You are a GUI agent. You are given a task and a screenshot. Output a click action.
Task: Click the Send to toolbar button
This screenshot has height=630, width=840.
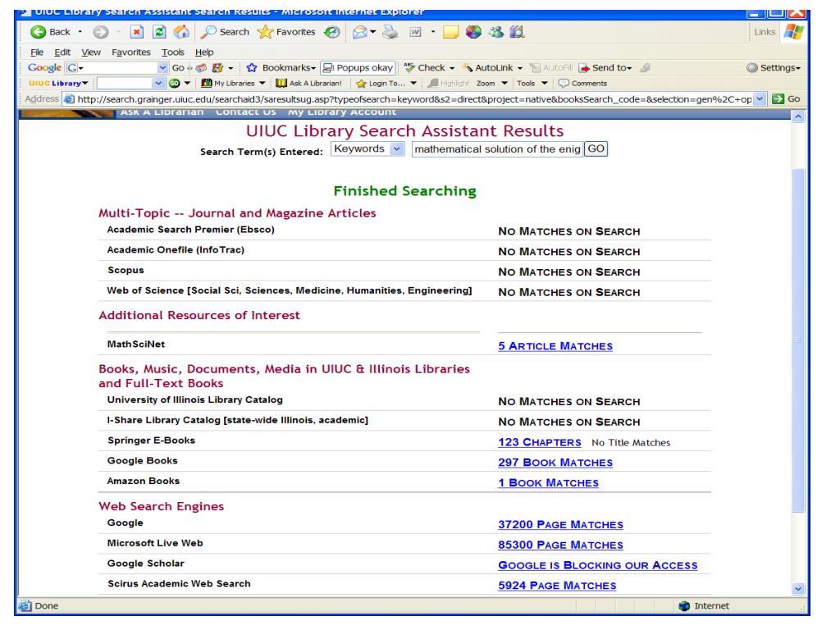click(x=605, y=67)
